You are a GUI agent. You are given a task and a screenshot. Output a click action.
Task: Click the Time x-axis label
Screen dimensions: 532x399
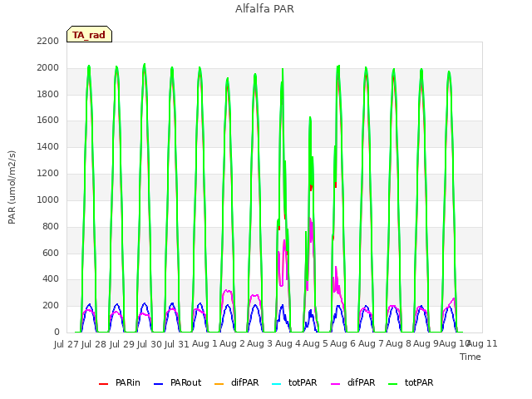pos(470,357)
